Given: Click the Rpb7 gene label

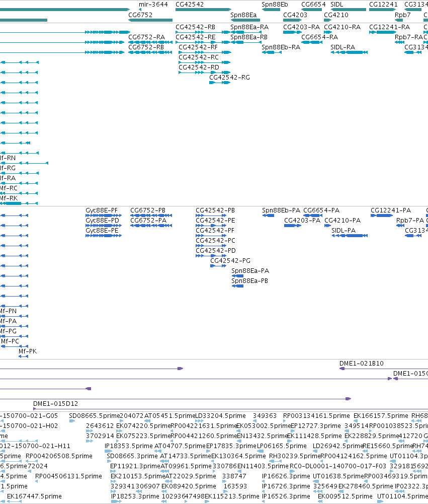Looking at the screenshot, I should point(403,15).
